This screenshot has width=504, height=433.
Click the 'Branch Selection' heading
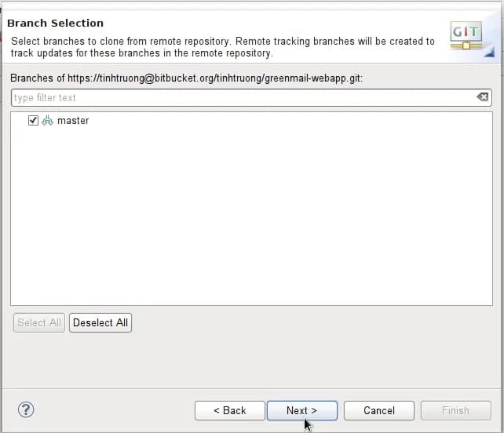tap(55, 24)
